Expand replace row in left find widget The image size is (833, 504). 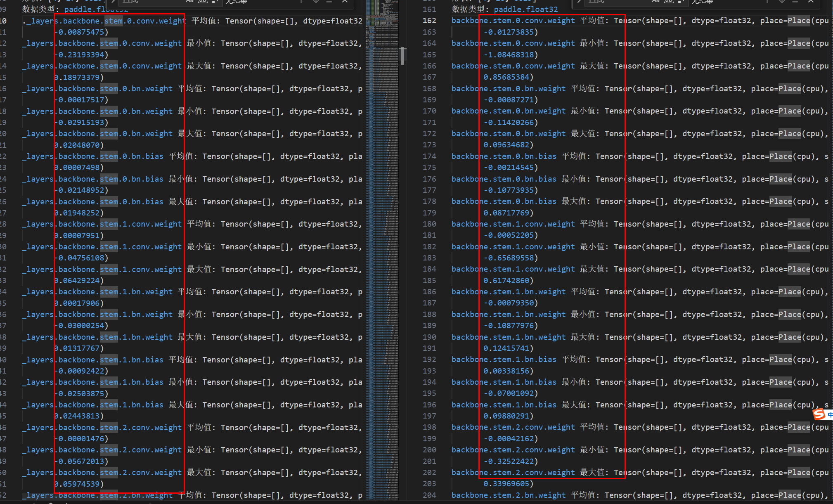(113, 1)
